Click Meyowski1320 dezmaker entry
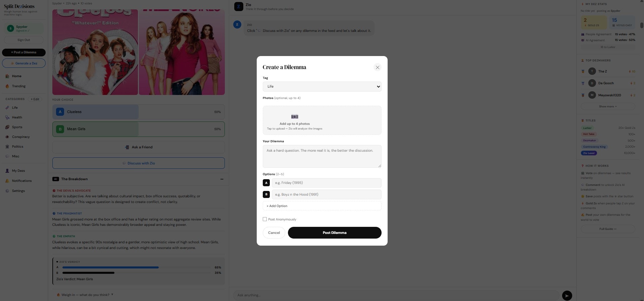Image resolution: width=644 pixels, height=301 pixels. [x=608, y=95]
